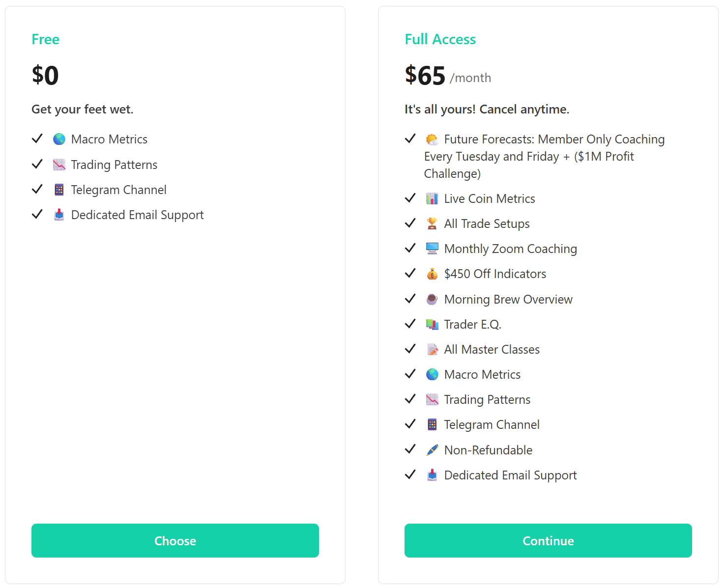Select the Free plan heading

tap(45, 39)
